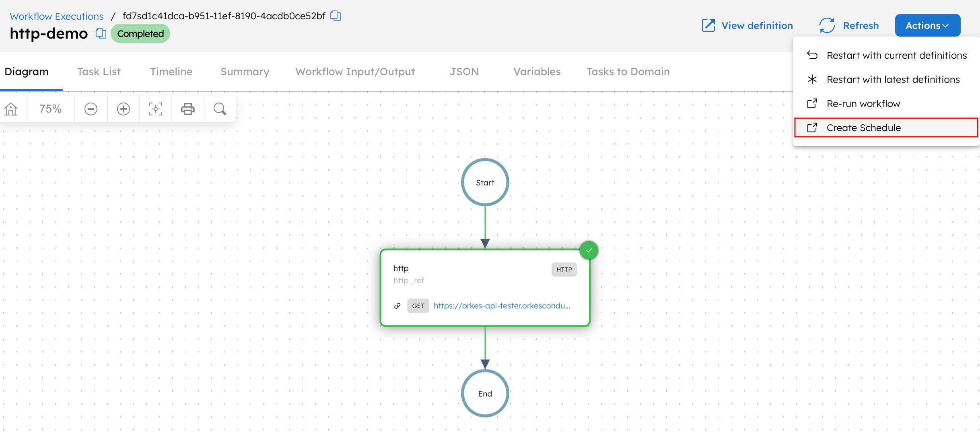Select the Start node
Image resolution: width=980 pixels, height=442 pixels.
485,182
